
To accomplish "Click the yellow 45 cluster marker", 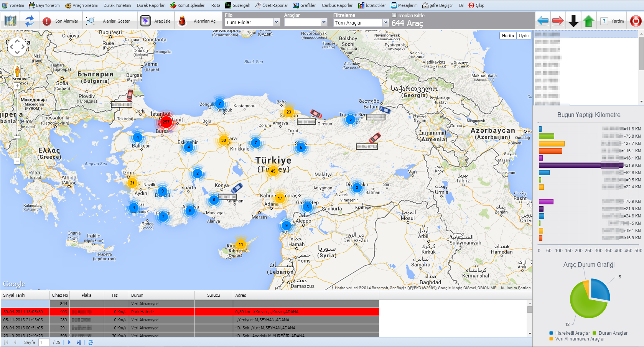I will (x=273, y=171).
